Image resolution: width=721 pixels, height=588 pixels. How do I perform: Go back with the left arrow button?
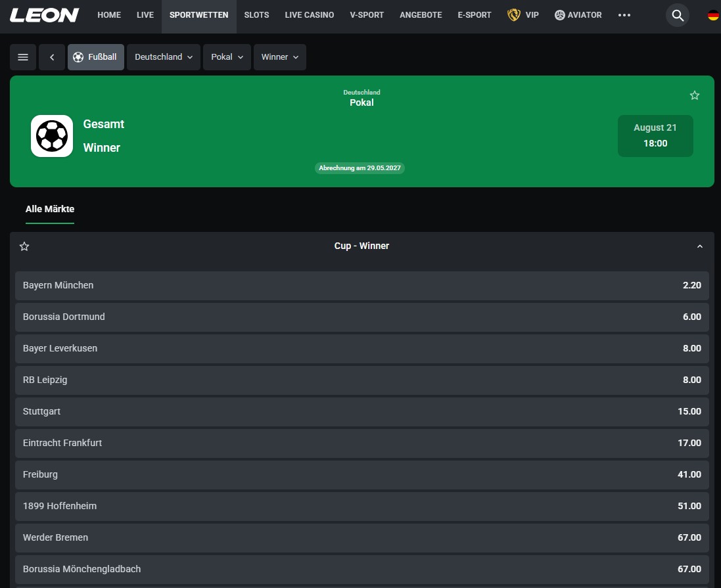[52, 57]
